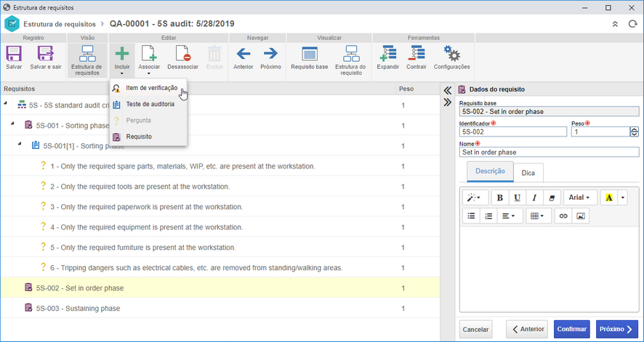Click the green Incluir plus icon
This screenshot has height=342, width=644.
(x=122, y=54)
